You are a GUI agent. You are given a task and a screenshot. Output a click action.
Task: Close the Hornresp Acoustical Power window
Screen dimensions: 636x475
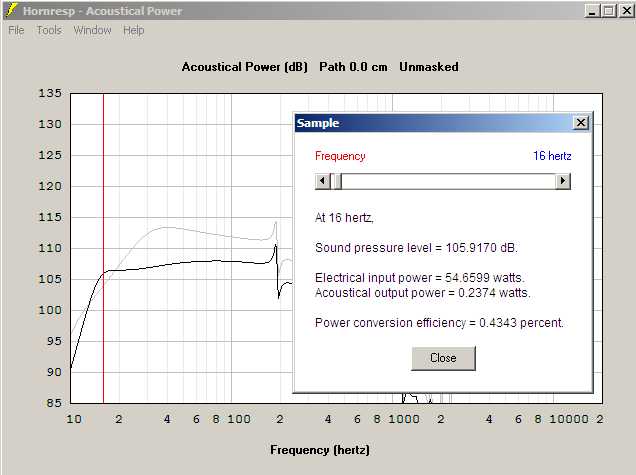[x=626, y=11]
